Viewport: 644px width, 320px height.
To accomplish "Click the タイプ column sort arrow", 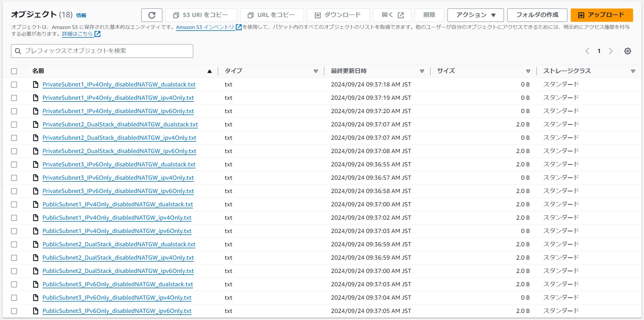I will 315,71.
